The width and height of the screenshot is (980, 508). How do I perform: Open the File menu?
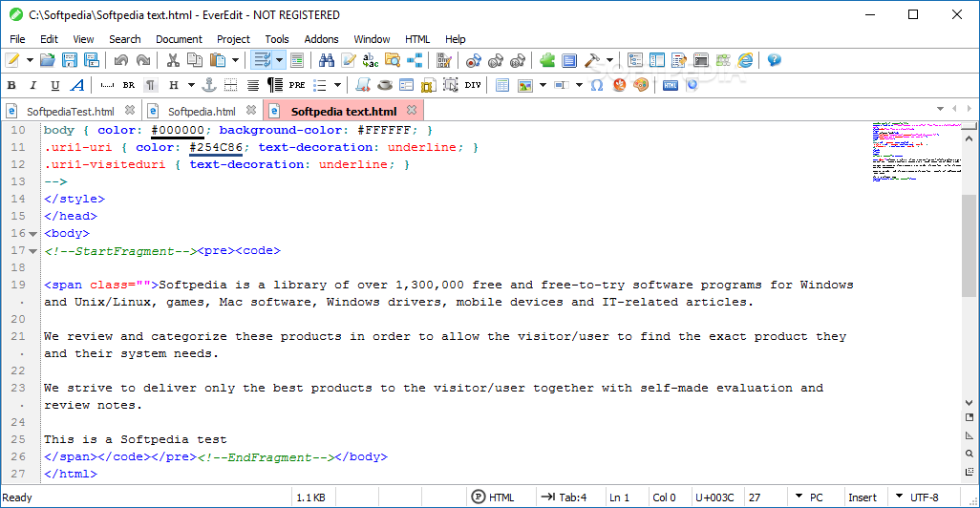coord(17,39)
